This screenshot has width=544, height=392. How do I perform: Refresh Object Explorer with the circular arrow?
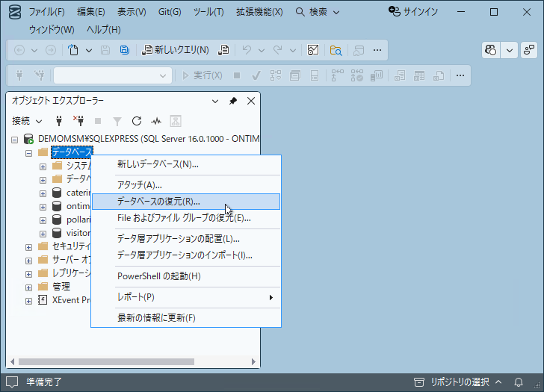(x=137, y=120)
